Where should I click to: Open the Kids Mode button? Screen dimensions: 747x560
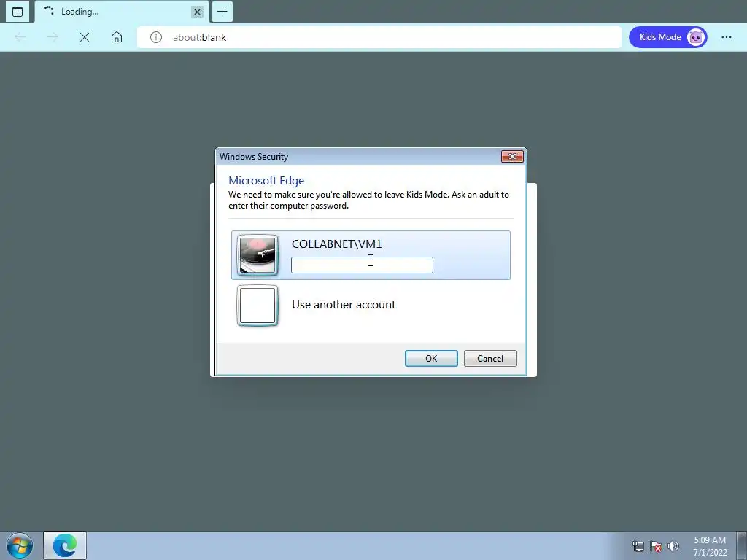[668, 37]
